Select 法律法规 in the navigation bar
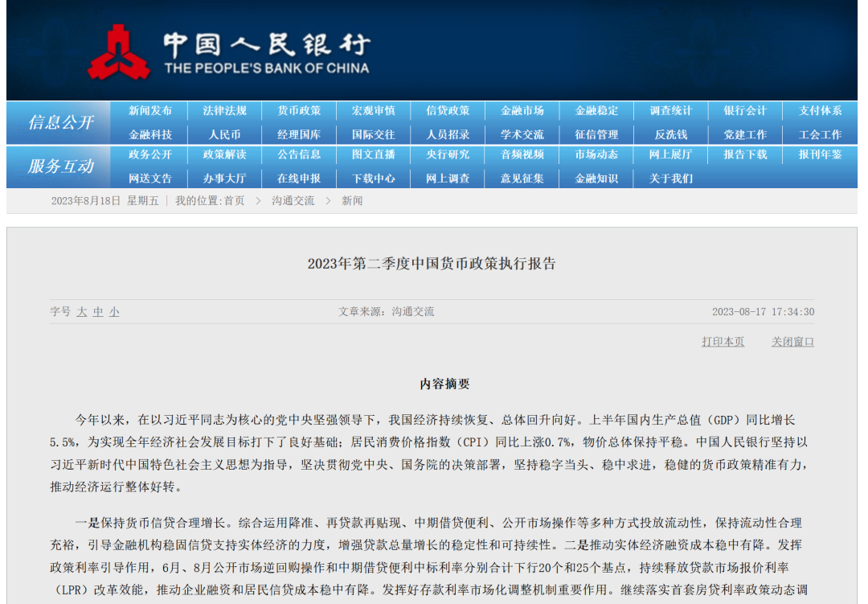 (x=224, y=111)
